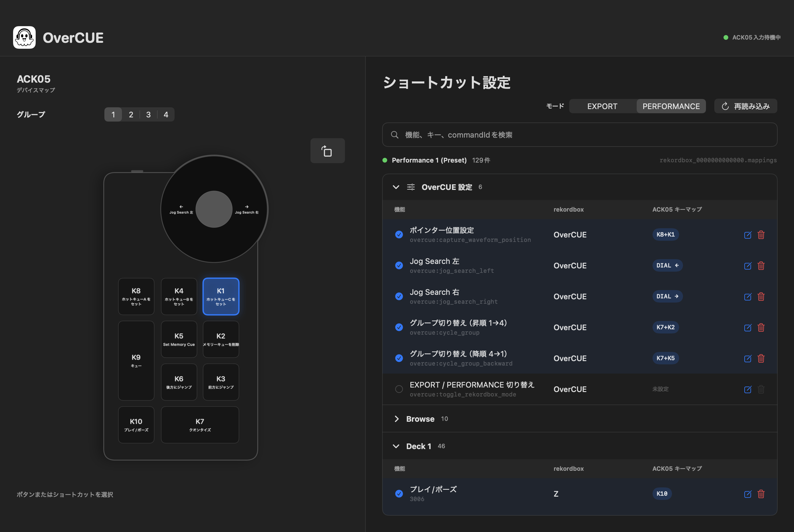This screenshot has width=794, height=532.
Task: Click the DIAL ← keymap badge
Action: [667, 265]
